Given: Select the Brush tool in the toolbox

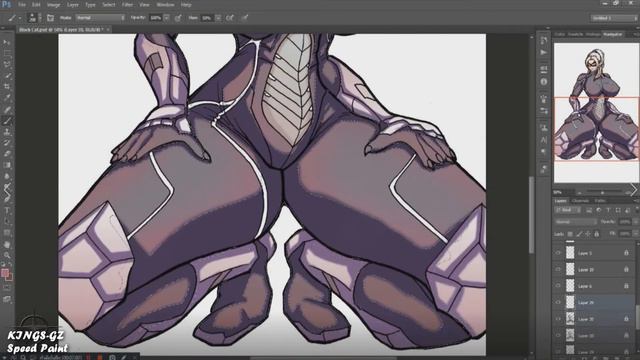Looking at the screenshot, I should [7, 121].
